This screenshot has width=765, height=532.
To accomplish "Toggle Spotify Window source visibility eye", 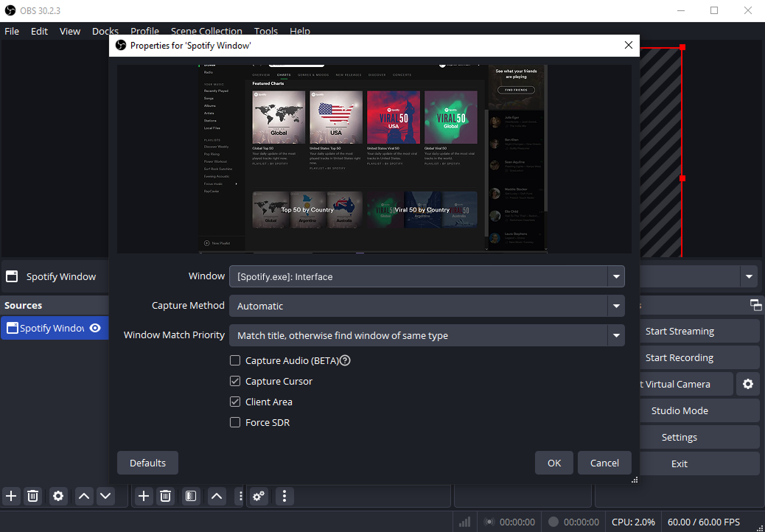I will coord(94,328).
